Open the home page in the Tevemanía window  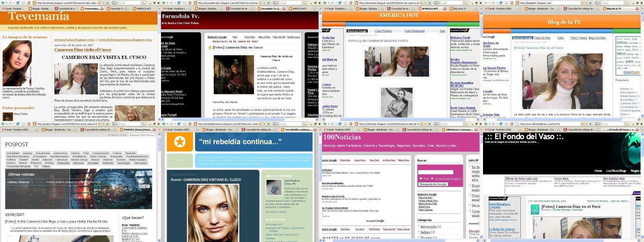(29, 3)
